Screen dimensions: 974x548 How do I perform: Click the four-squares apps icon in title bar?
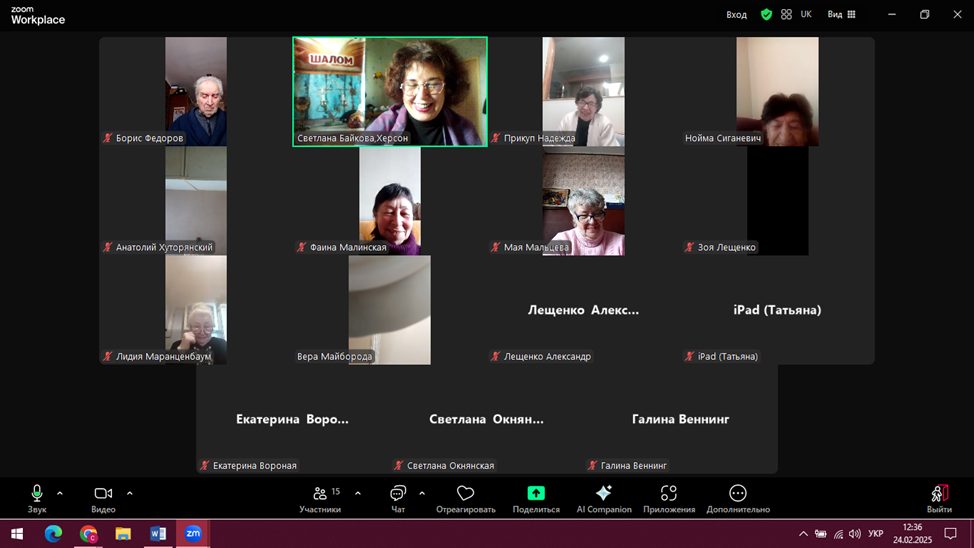(x=787, y=15)
